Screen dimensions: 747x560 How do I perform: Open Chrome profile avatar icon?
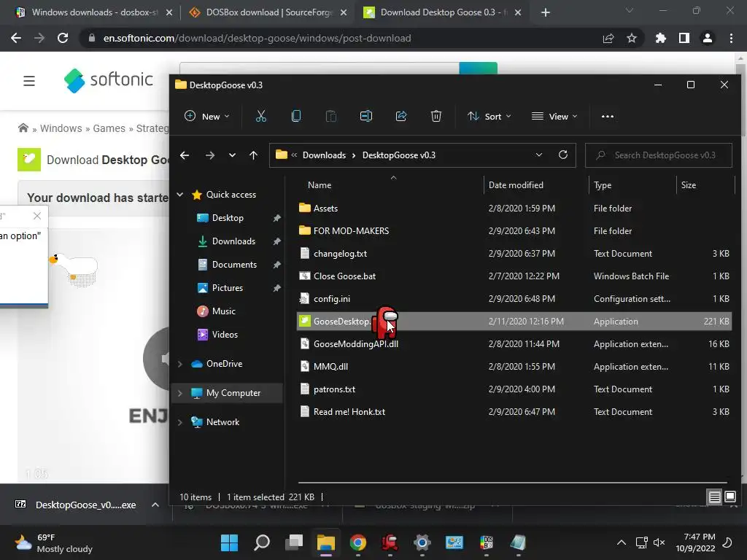pos(708,38)
